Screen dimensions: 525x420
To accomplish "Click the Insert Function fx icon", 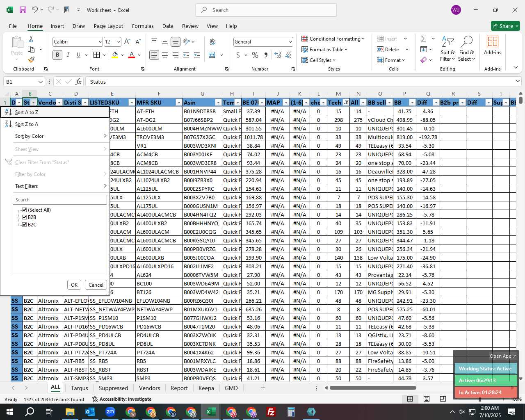I will click(x=78, y=82).
